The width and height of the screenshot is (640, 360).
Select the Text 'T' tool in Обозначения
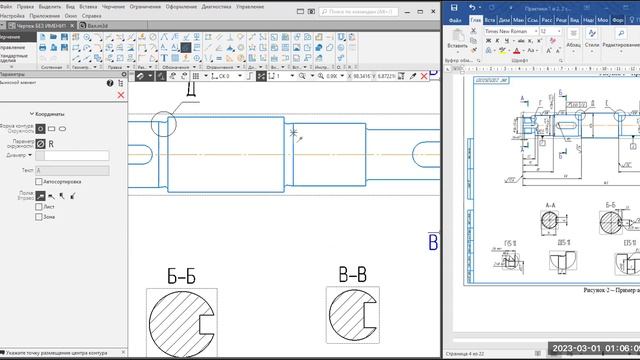coord(164,58)
